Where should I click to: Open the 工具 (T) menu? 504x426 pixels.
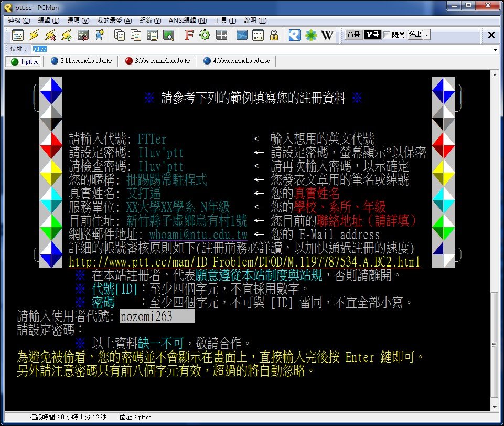point(226,20)
